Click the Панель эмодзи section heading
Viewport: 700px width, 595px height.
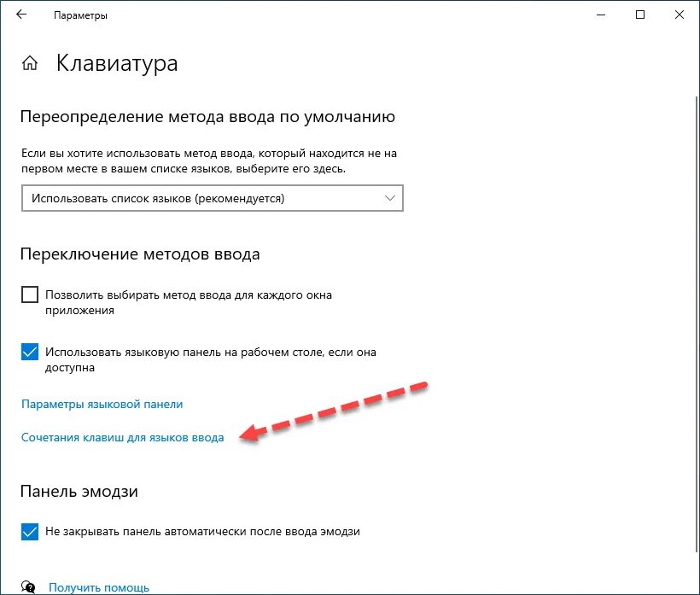pos(79,492)
